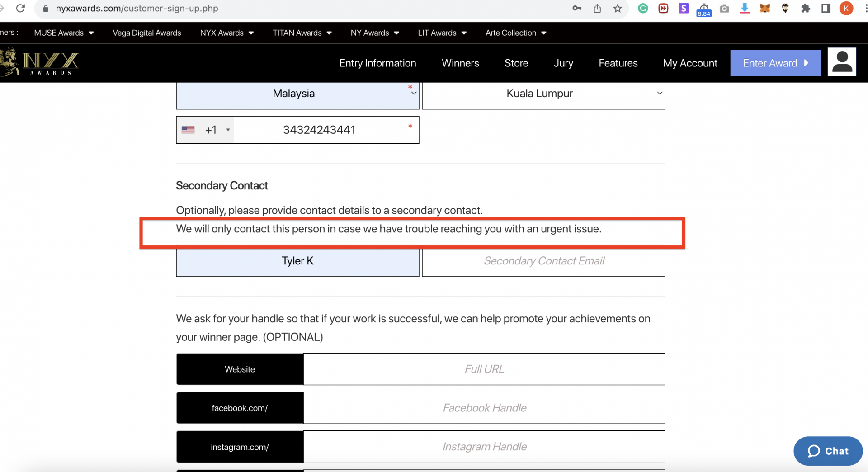This screenshot has height=472, width=868.
Task: Open the saved password key icon
Action: tap(577, 8)
